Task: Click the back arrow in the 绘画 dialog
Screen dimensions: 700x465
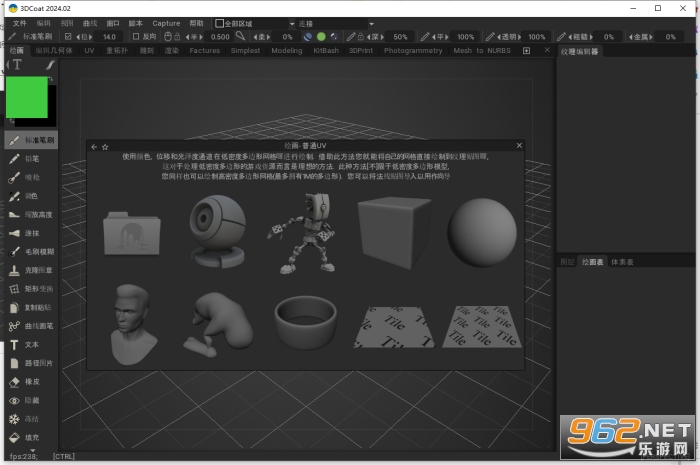Action: coord(94,146)
